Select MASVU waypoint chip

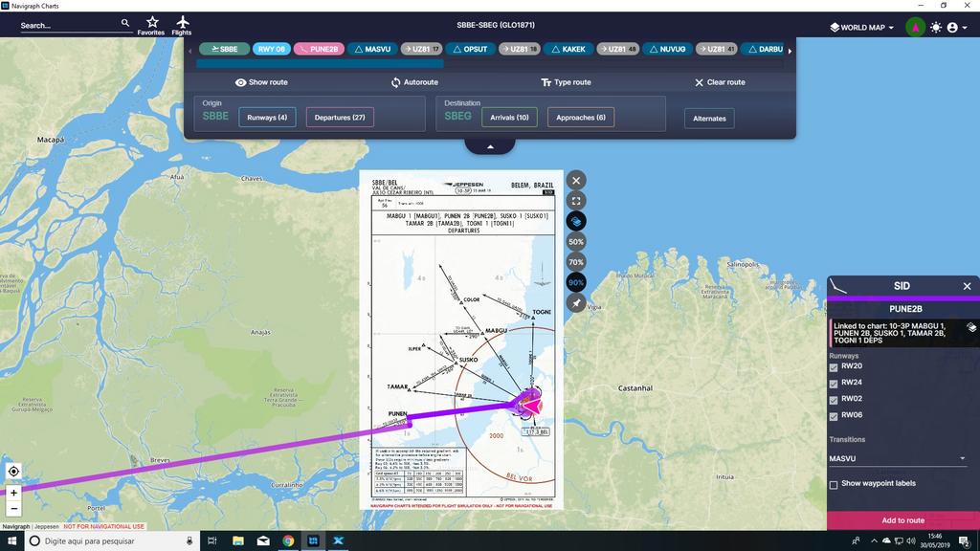(372, 49)
